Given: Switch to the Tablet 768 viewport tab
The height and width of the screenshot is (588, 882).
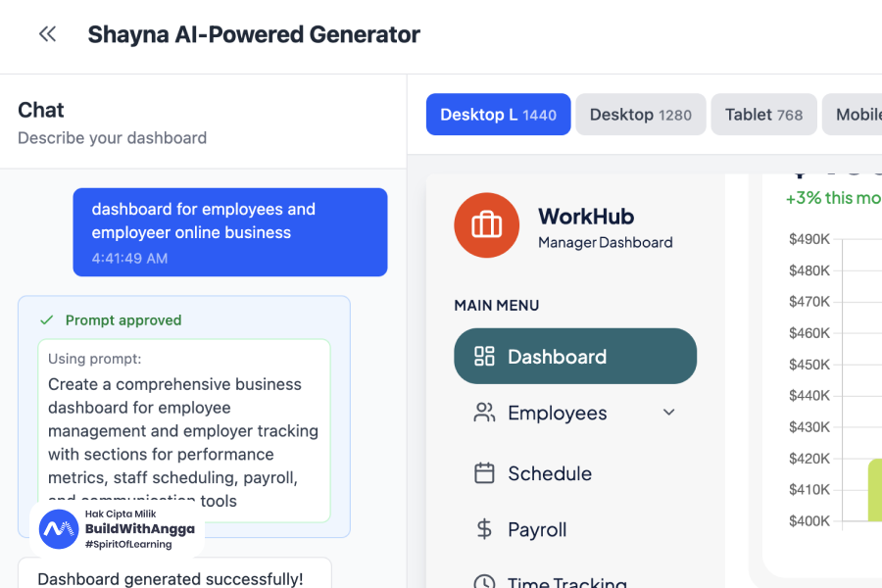Looking at the screenshot, I should 763,115.
